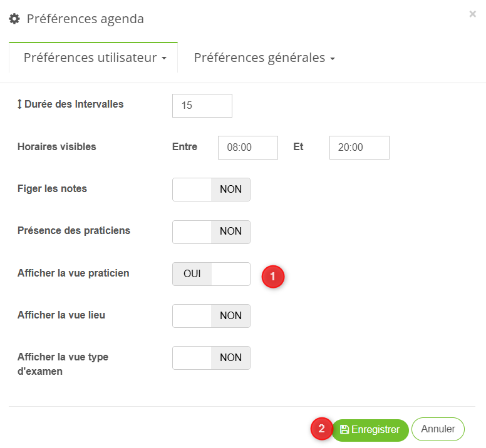The width and height of the screenshot is (486, 448).
Task: Enable Présence des praticiens switch
Action: 211,232
